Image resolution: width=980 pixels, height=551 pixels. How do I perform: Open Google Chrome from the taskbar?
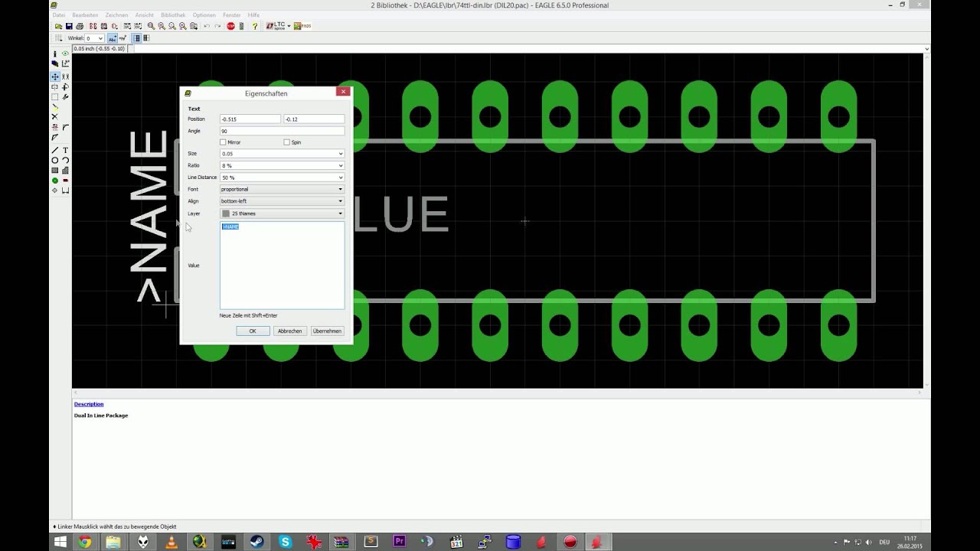85,542
